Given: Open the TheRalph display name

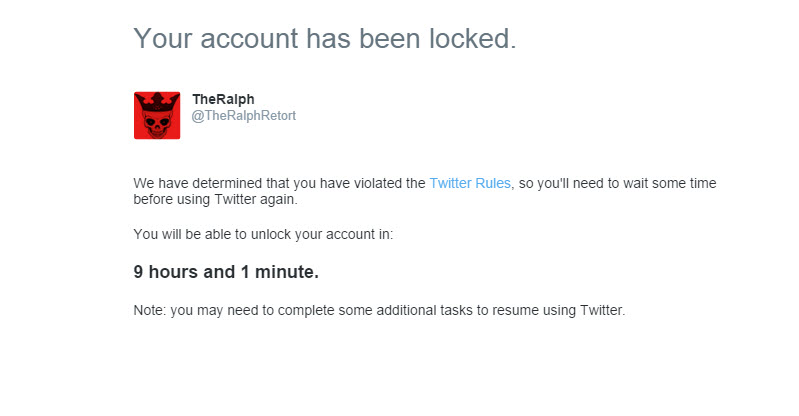Looking at the screenshot, I should point(223,99).
